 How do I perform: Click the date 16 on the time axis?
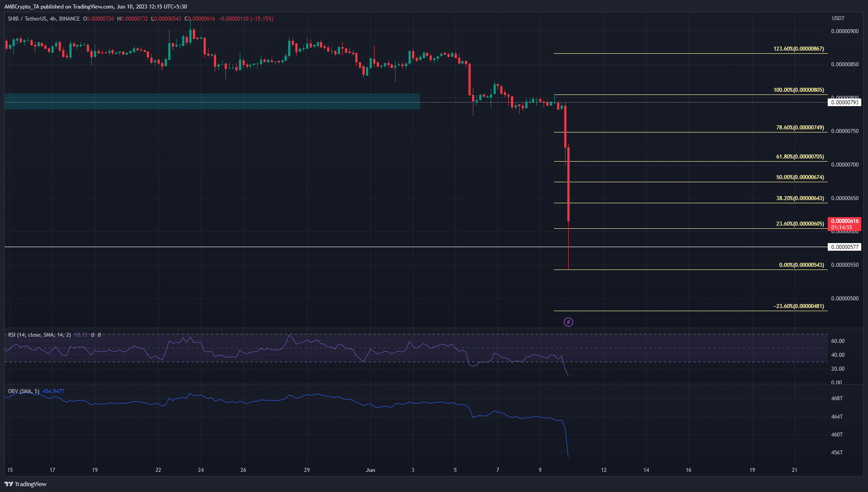(689, 470)
